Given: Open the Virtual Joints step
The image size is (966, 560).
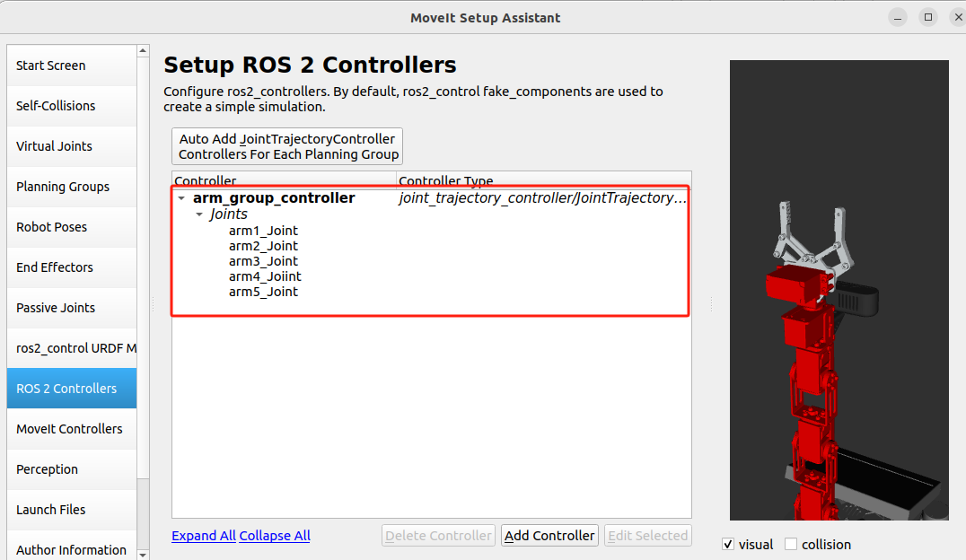Looking at the screenshot, I should click(72, 146).
